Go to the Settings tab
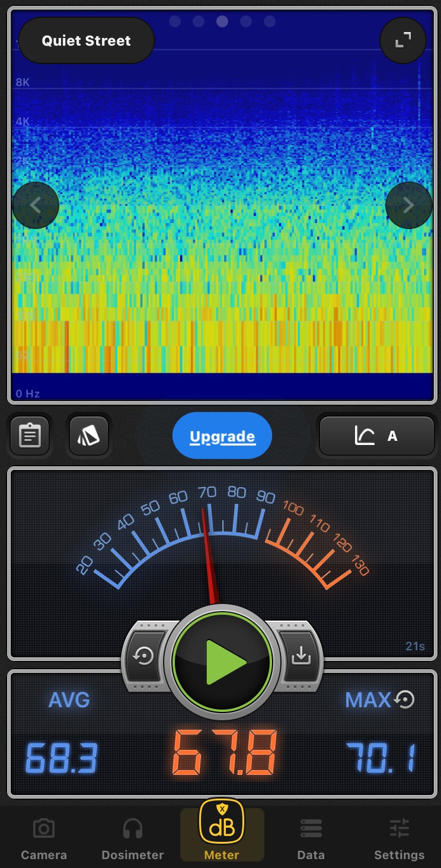441x868 pixels. [x=400, y=838]
